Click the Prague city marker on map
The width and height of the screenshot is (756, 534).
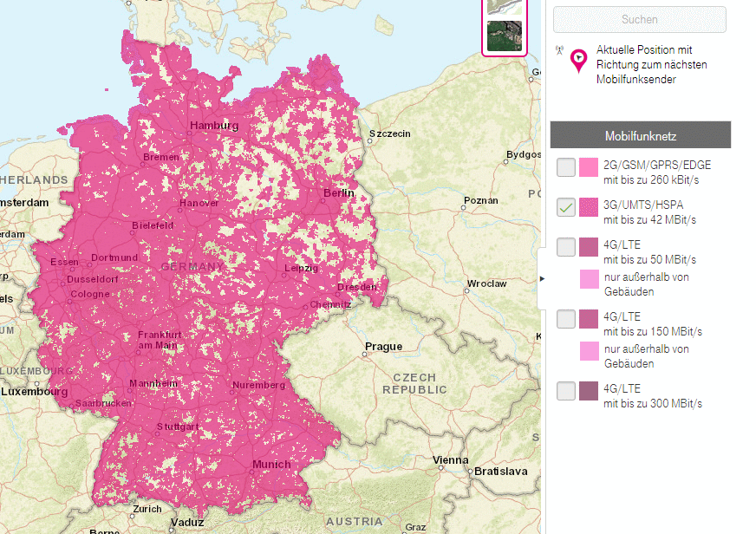click(363, 355)
